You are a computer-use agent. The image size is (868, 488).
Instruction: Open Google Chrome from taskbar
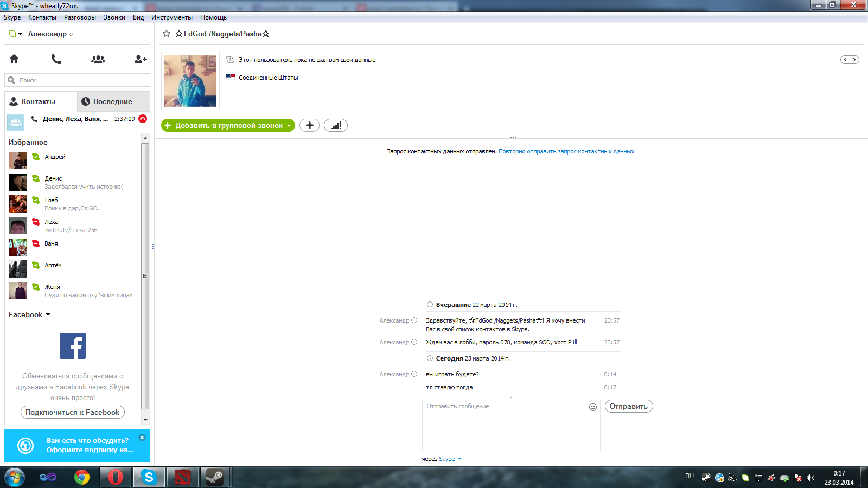[x=82, y=478]
